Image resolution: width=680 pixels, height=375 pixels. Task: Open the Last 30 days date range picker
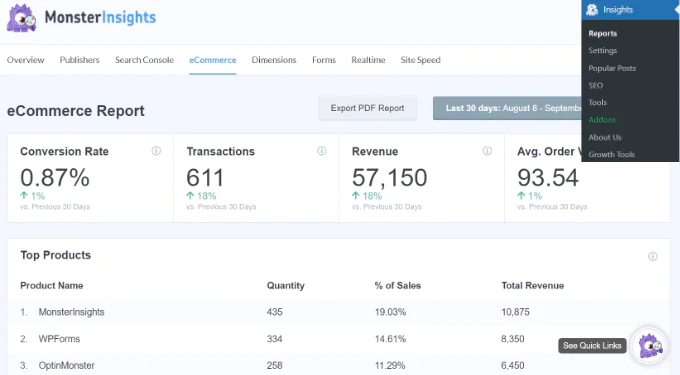[507, 108]
